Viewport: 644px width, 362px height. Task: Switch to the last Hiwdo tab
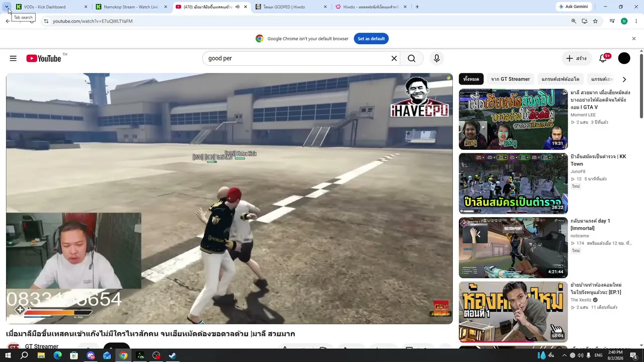coord(371,7)
